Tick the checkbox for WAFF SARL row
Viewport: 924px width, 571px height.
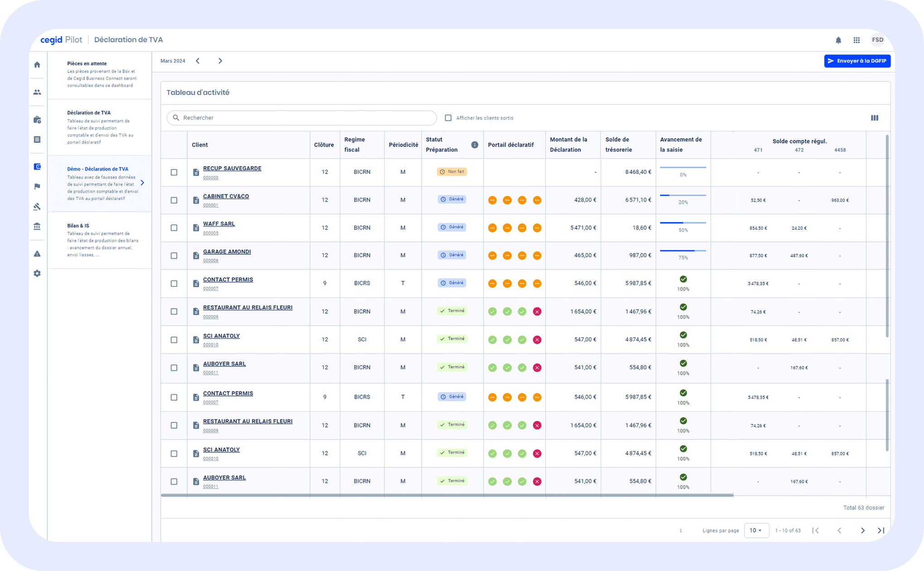point(174,228)
